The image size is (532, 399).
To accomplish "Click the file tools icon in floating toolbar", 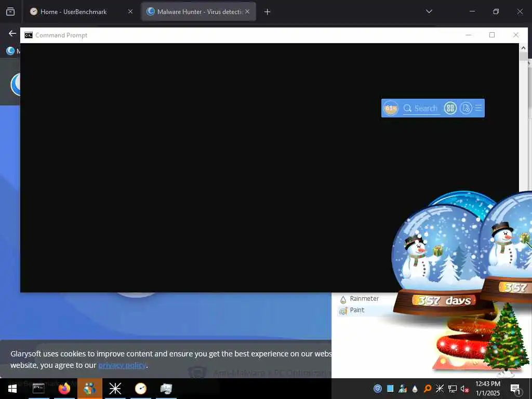I will pyautogui.click(x=466, y=108).
